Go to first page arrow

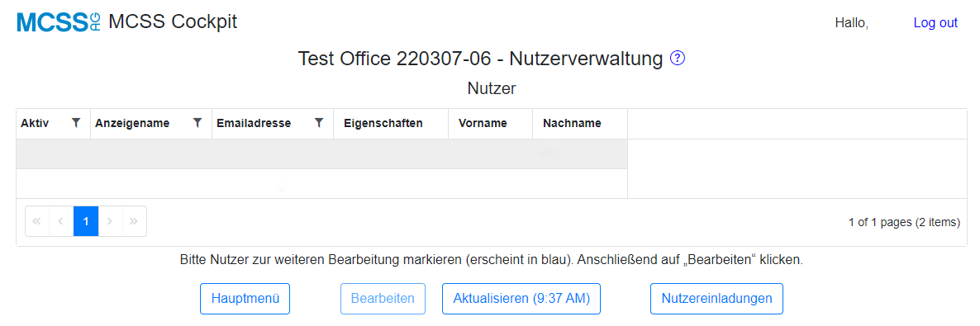37,221
